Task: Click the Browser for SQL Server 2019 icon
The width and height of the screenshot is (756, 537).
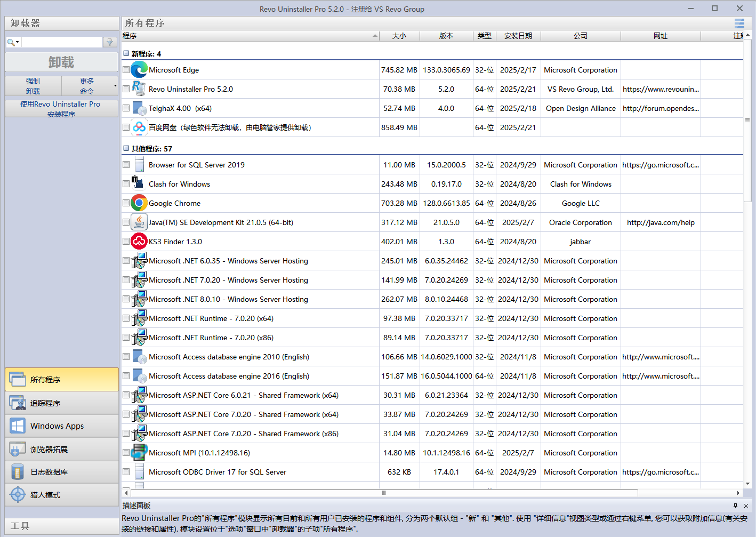Action: pyautogui.click(x=139, y=165)
